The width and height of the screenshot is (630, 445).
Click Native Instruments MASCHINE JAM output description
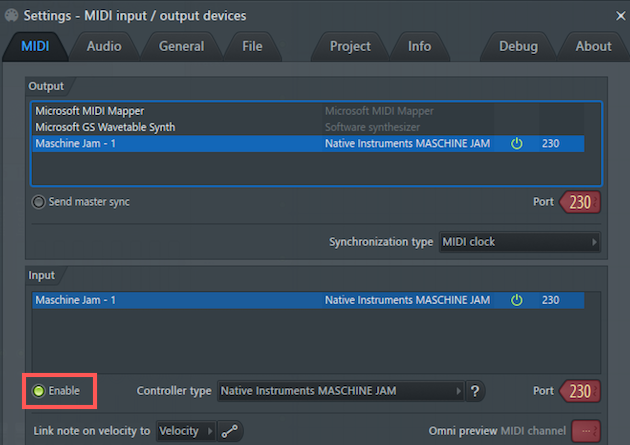coord(407,143)
